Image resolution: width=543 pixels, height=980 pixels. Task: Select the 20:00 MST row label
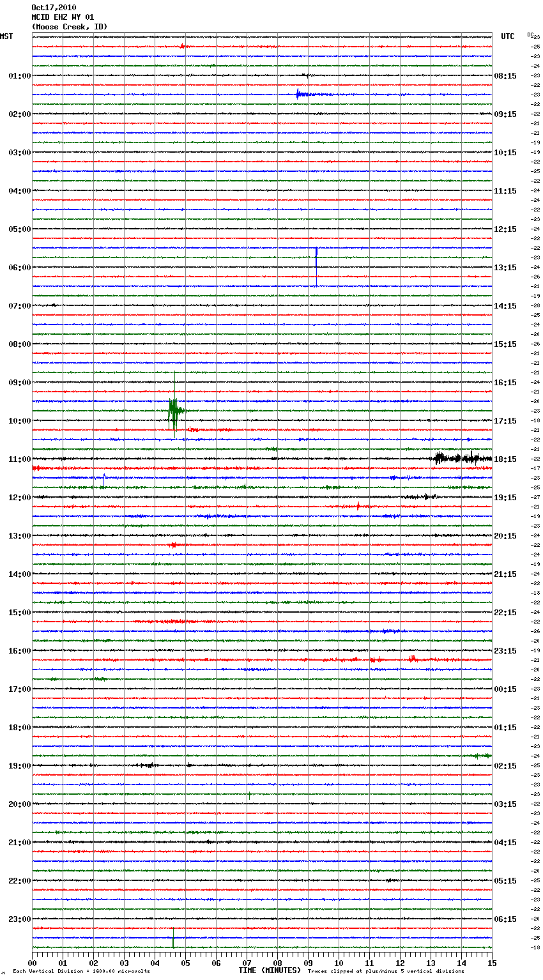(19, 804)
